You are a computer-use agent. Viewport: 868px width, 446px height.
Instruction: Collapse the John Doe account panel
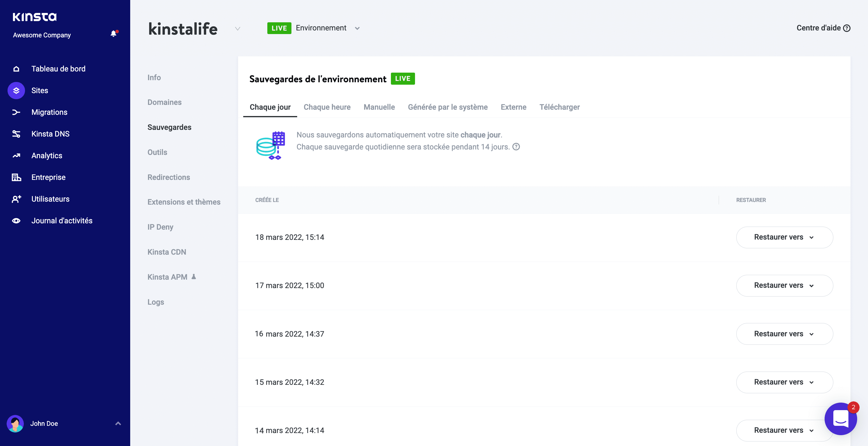click(x=118, y=423)
